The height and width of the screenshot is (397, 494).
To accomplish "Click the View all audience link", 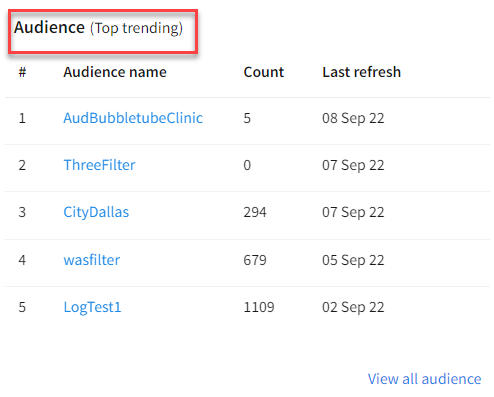I will click(x=424, y=379).
